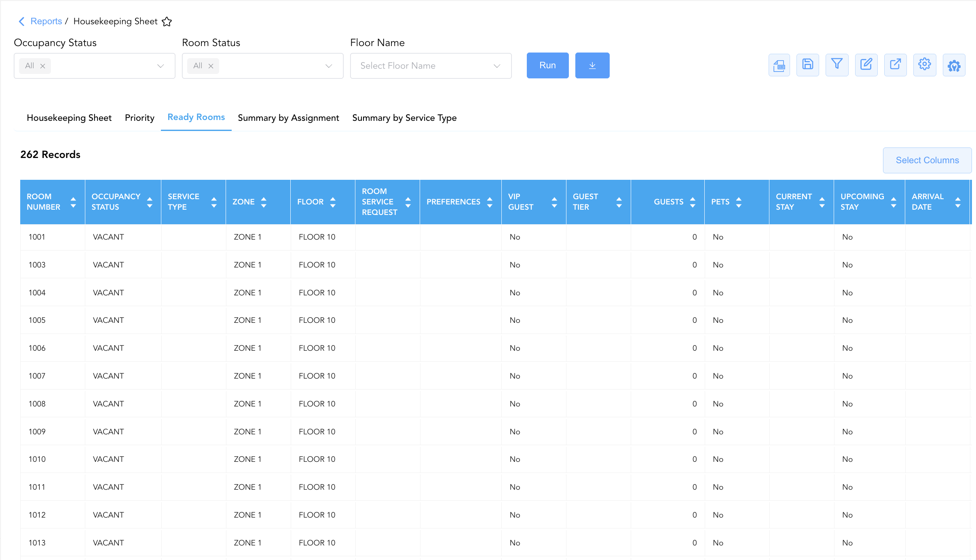Select the Ready Rooms tab
Image resolution: width=976 pixels, height=560 pixels.
(196, 117)
